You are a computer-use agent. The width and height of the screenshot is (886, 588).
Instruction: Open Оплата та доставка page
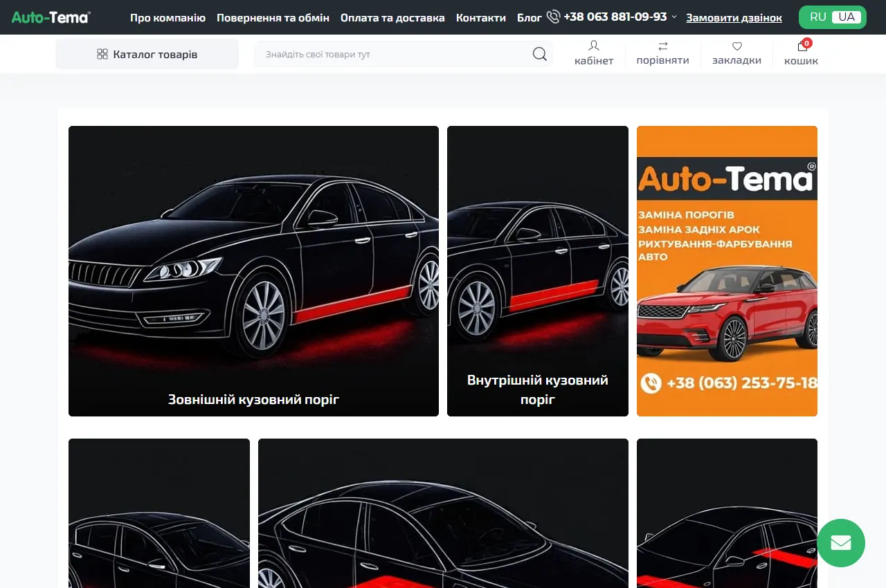click(392, 18)
